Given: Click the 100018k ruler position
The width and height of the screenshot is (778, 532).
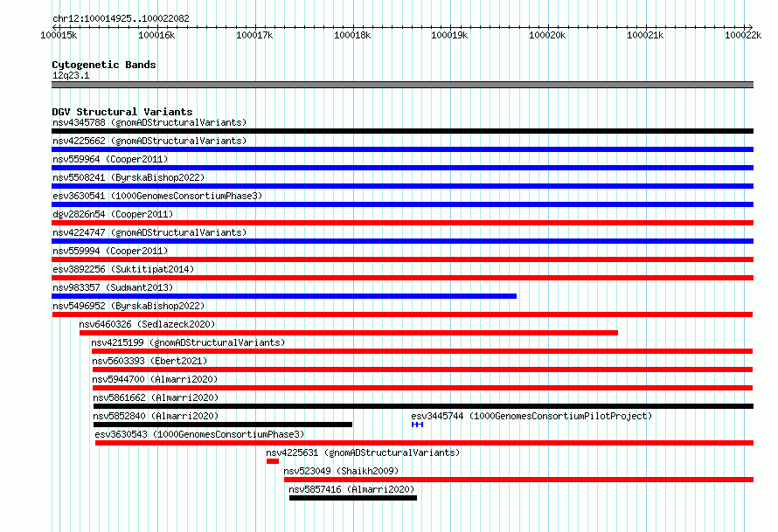Looking at the screenshot, I should point(352,35).
